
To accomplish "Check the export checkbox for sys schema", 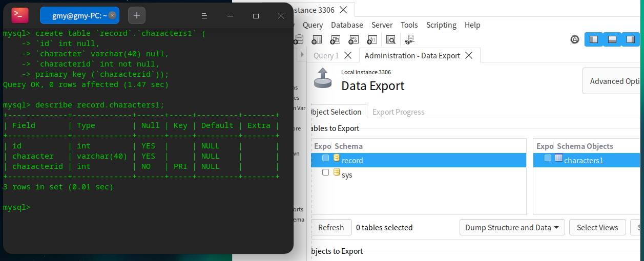I will (325, 172).
